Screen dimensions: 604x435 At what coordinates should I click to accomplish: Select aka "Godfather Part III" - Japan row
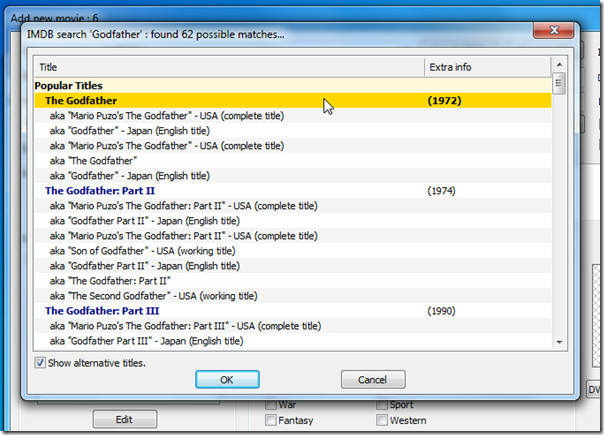tap(293, 341)
